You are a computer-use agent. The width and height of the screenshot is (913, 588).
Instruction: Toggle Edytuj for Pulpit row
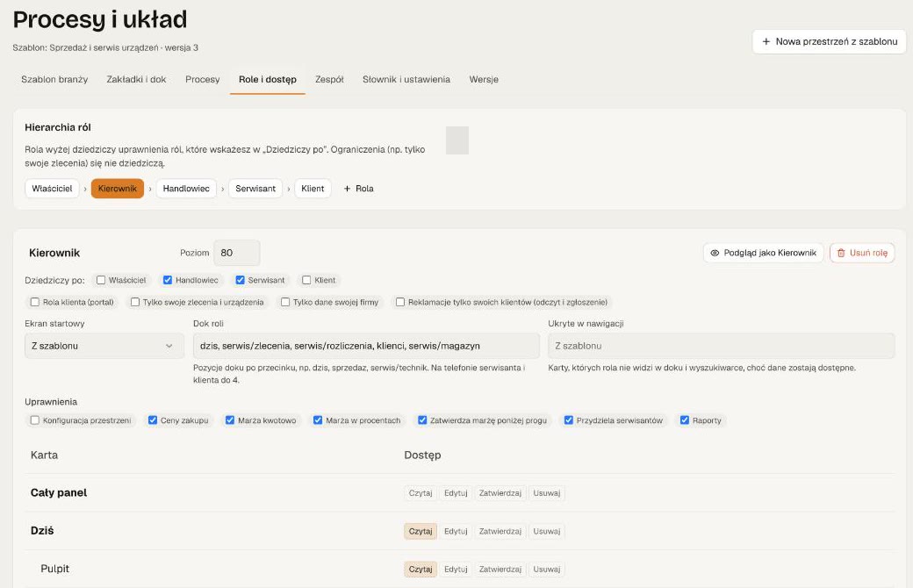456,569
